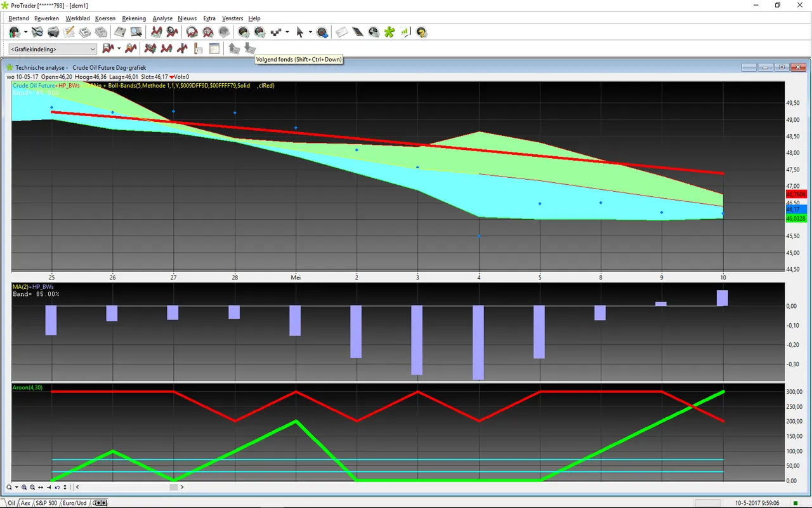Click the blue undo zoom arrow
This screenshot has height=508, width=812.
[57, 487]
